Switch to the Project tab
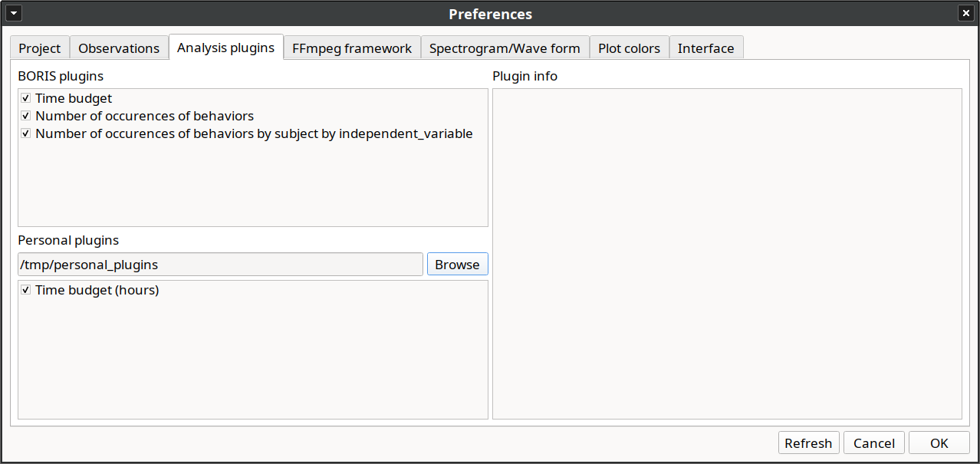Viewport: 980px width, 464px height. [x=40, y=48]
